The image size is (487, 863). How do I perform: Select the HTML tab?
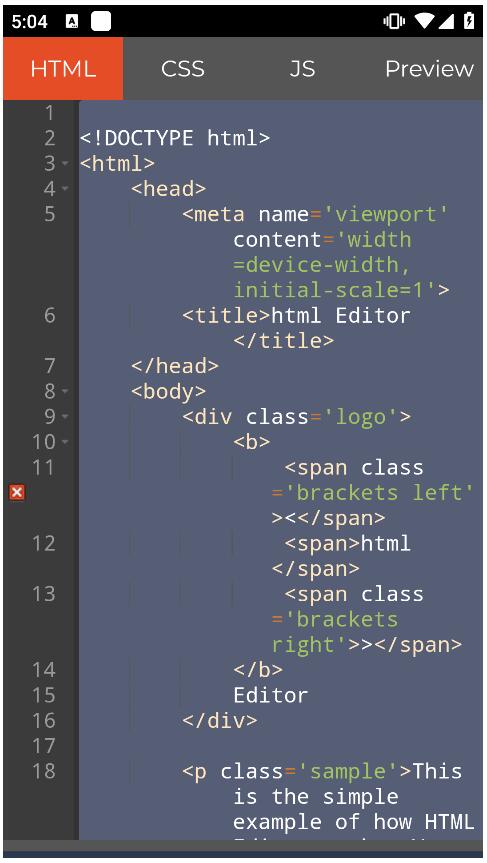(x=63, y=69)
